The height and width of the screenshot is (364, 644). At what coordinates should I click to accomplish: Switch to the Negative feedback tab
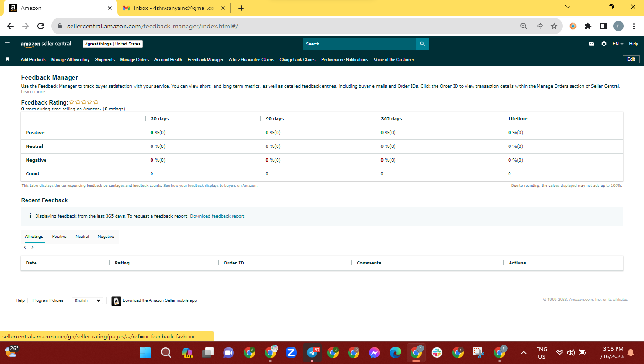106,237
